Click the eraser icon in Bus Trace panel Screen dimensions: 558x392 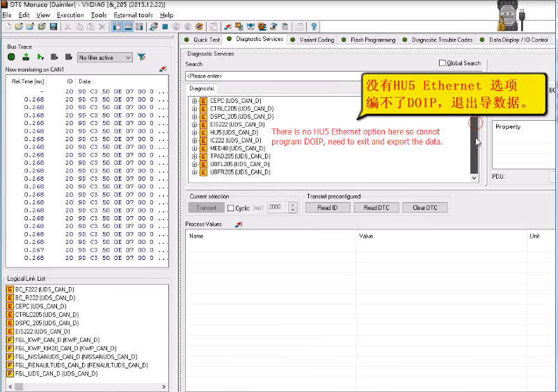click(163, 69)
